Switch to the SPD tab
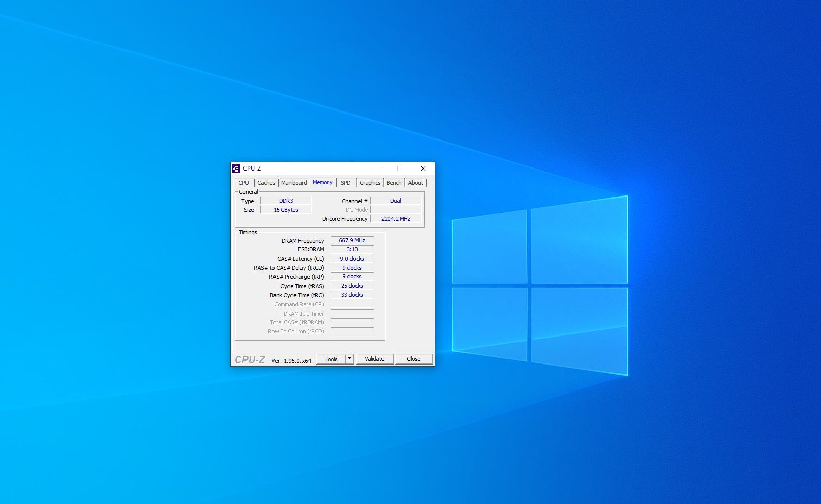Screen dimensions: 821x504 point(346,183)
